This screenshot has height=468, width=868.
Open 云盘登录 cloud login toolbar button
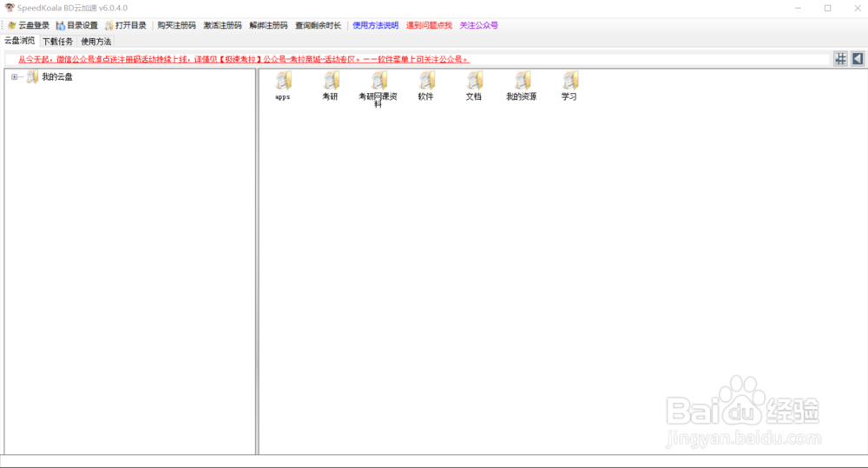click(29, 25)
